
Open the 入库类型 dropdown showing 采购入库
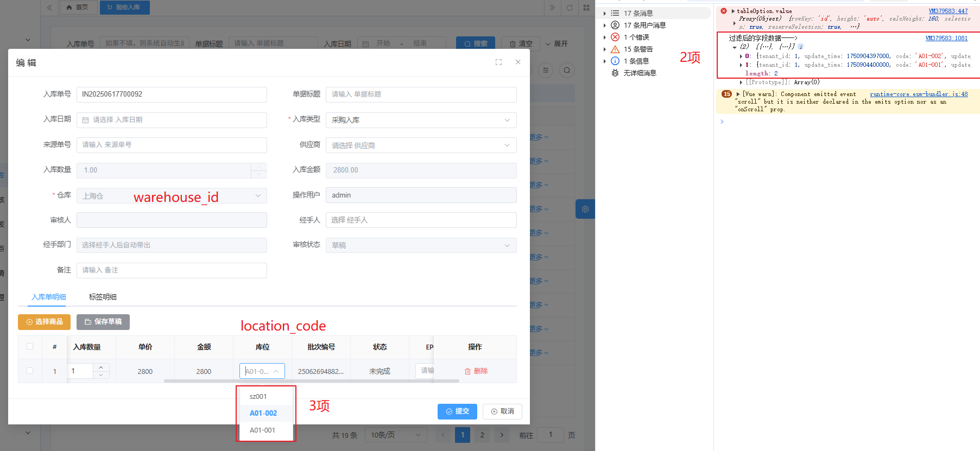click(x=421, y=120)
